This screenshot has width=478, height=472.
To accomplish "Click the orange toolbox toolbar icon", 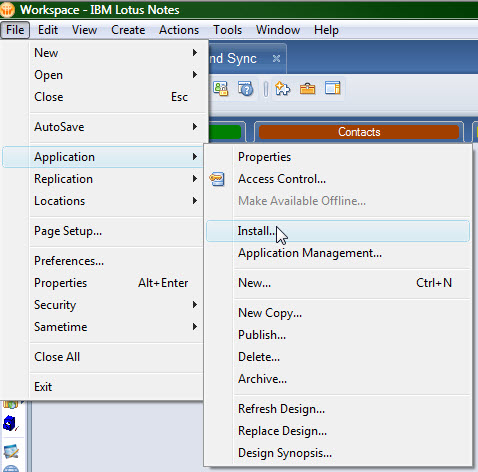I will click(x=307, y=89).
